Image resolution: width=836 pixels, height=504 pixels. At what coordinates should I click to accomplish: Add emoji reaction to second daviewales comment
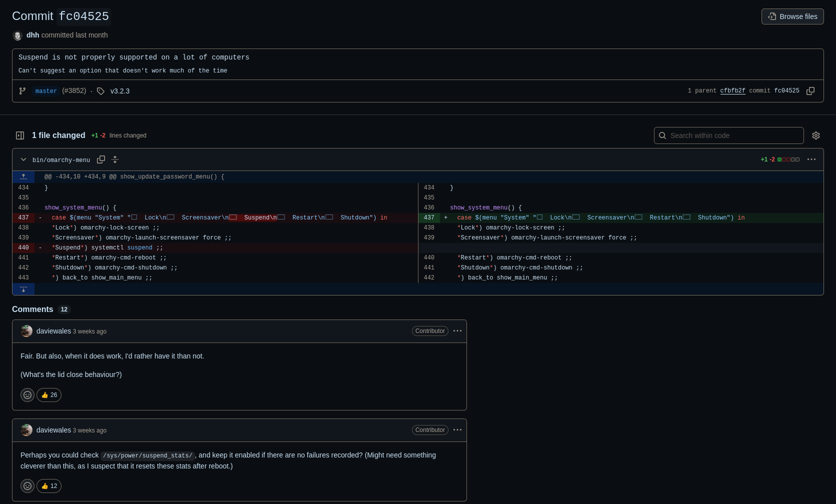[27, 486]
